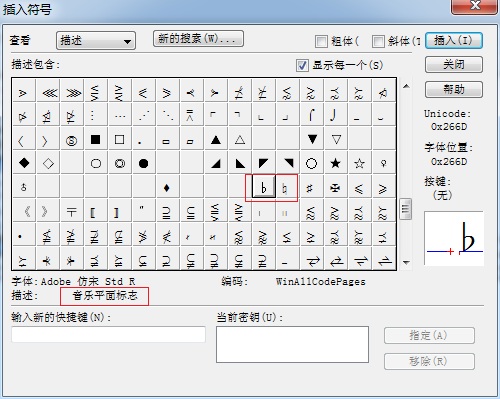Click the 指定(A) assign button
The width and height of the screenshot is (500, 399).
429,336
